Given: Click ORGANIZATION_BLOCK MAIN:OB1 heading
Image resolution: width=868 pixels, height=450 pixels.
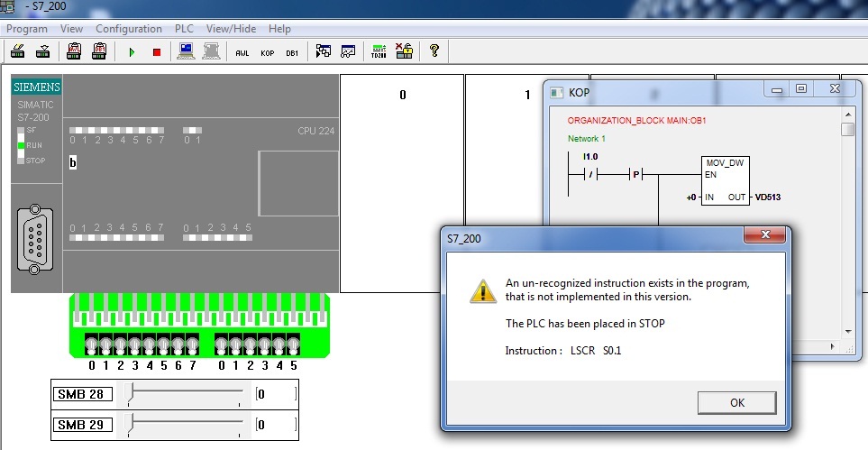Looking at the screenshot, I should tap(636, 120).
